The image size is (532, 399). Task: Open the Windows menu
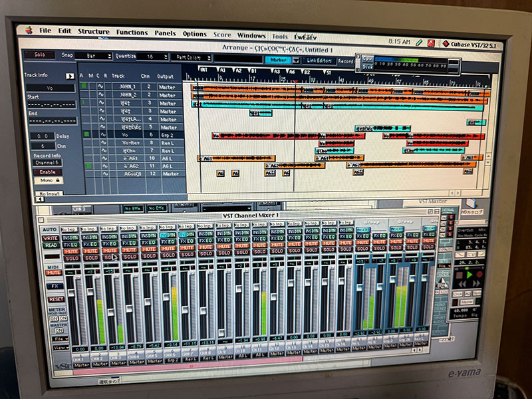(x=251, y=35)
